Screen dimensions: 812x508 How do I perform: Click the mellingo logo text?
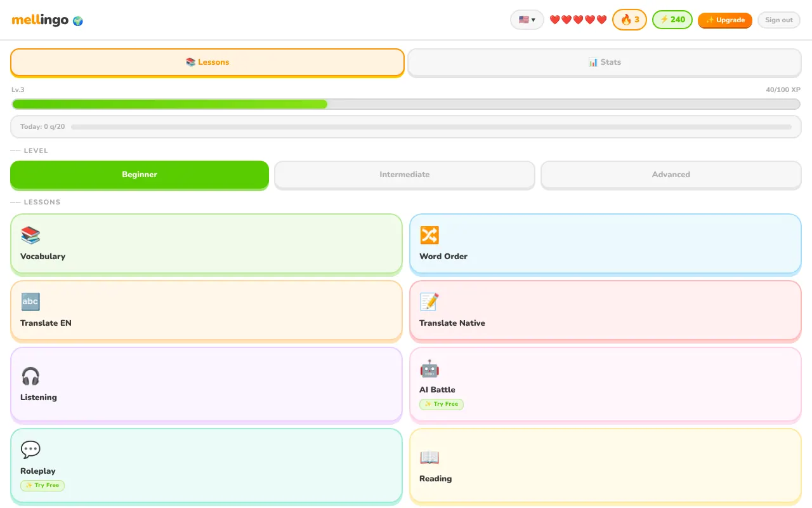pyautogui.click(x=40, y=20)
